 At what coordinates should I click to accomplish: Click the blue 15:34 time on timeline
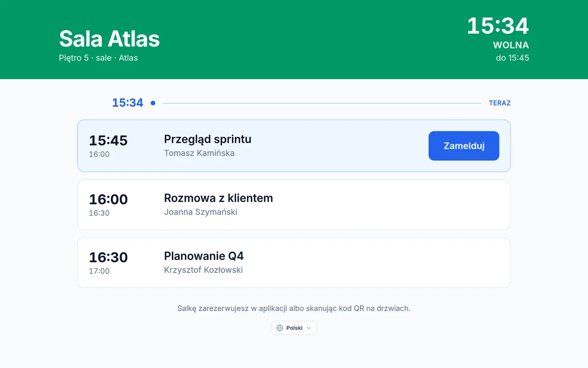128,103
